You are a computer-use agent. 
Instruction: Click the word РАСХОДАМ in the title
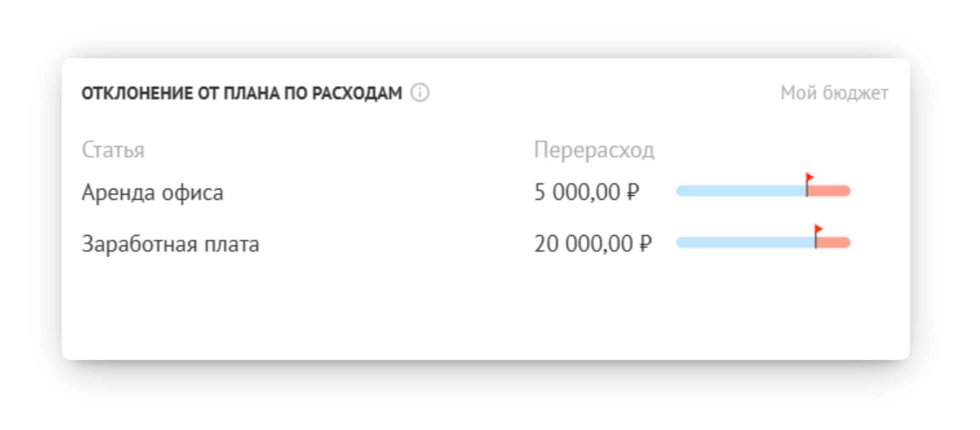pyautogui.click(x=357, y=93)
